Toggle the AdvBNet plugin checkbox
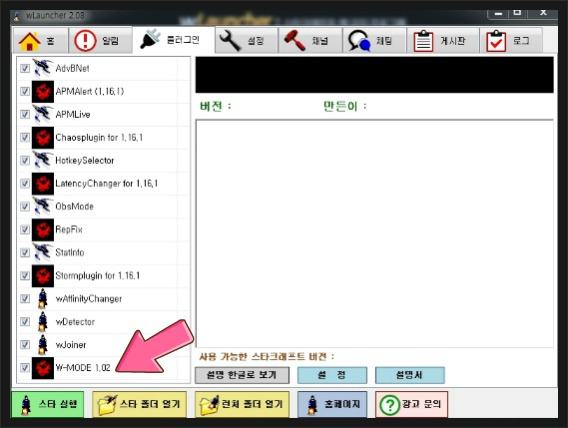Viewport: 568px width, 428px height. (25, 68)
